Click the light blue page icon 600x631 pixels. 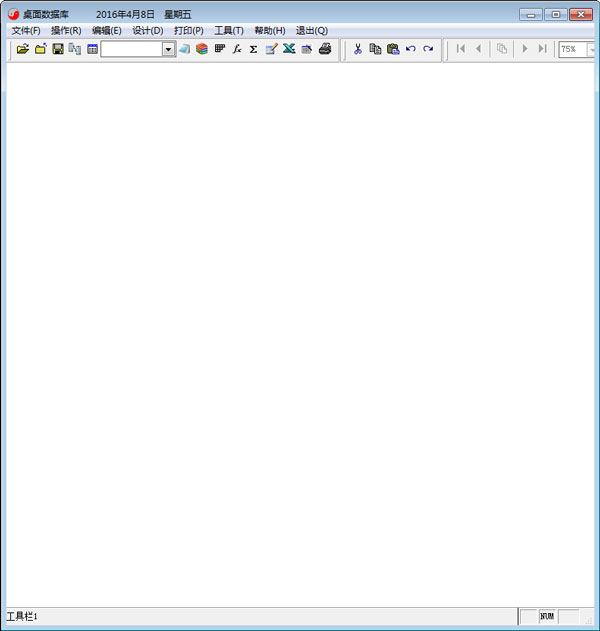(x=184, y=49)
